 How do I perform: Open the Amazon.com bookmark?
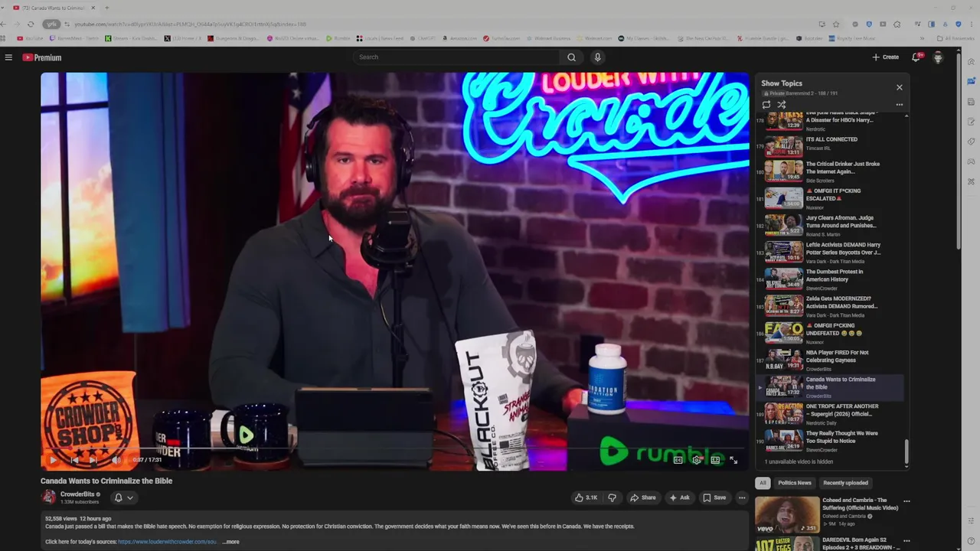pos(459,38)
